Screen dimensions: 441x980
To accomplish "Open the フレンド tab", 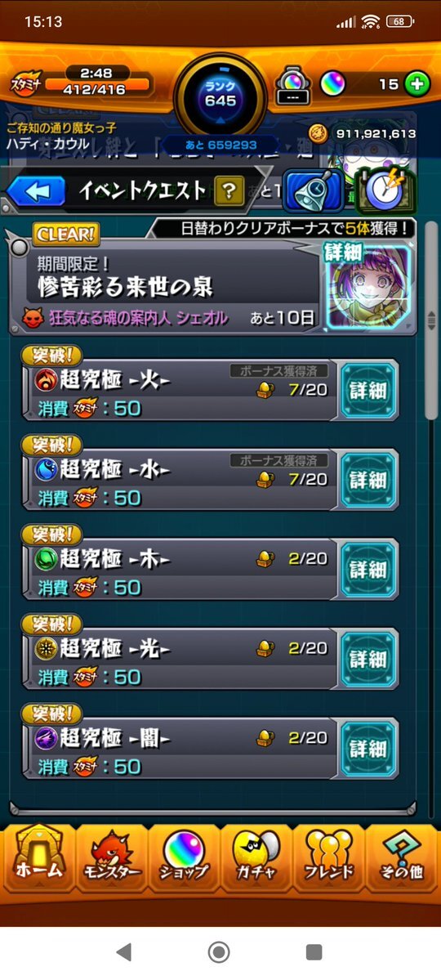I will pyautogui.click(x=328, y=857).
